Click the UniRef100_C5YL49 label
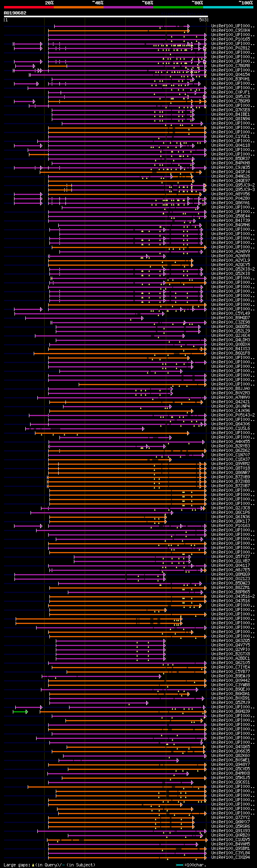 pos(230,313)
